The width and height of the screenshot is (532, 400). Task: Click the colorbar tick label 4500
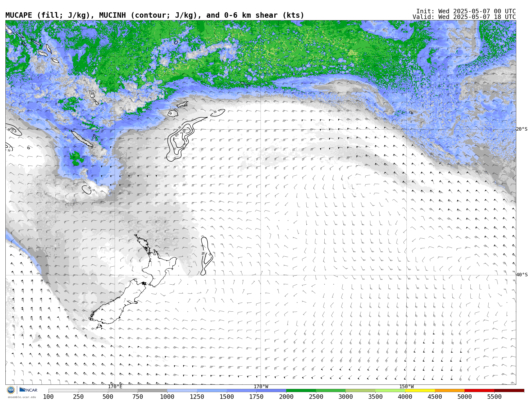click(x=435, y=397)
